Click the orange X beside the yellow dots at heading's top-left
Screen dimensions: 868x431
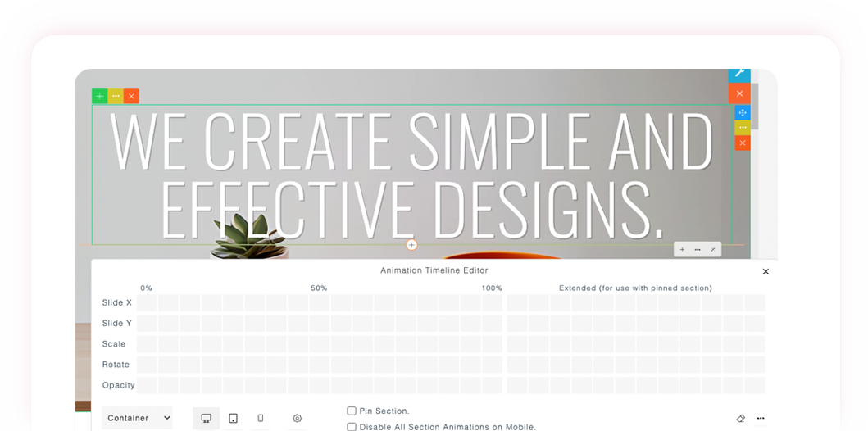click(x=131, y=96)
